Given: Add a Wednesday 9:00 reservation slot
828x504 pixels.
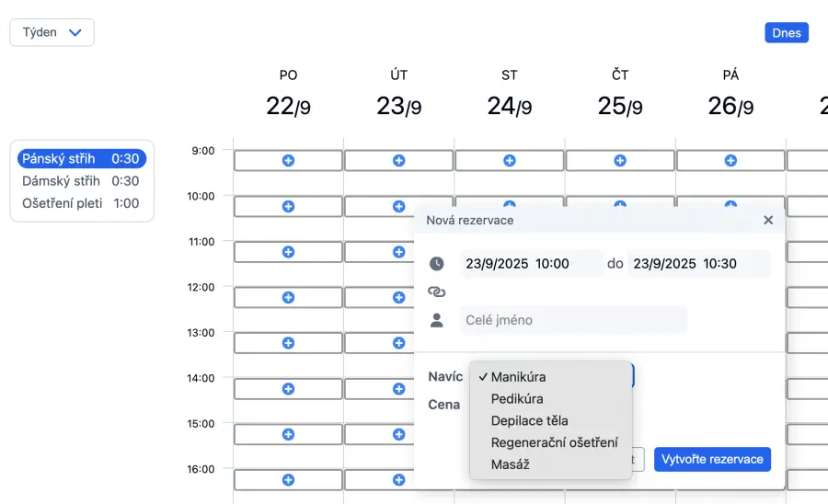Looking at the screenshot, I should coord(509,161).
